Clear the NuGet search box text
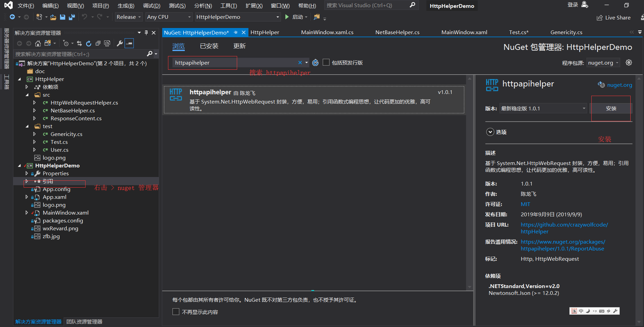 tap(300, 63)
